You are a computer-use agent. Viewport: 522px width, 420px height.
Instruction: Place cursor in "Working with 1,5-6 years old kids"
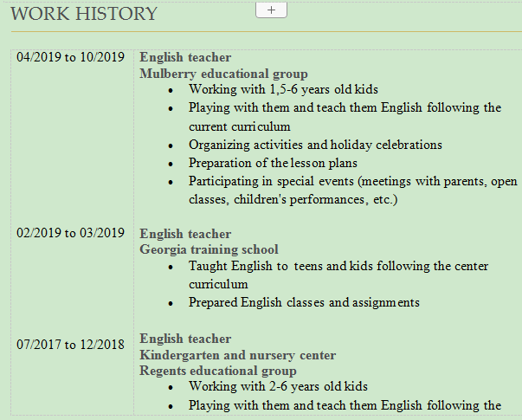pos(283,89)
